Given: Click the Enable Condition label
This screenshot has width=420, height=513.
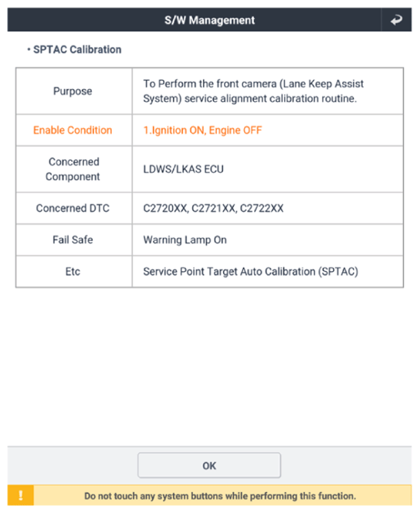Looking at the screenshot, I should 73,131.
